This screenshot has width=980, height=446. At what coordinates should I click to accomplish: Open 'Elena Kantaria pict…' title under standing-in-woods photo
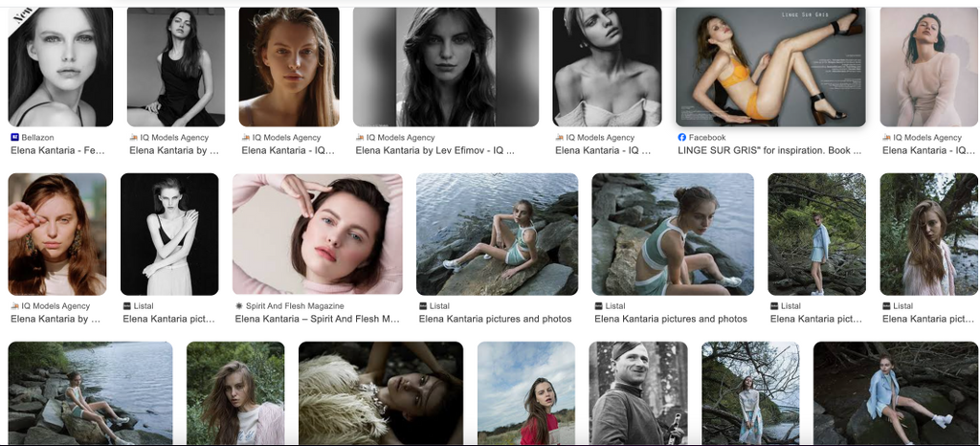(816, 320)
